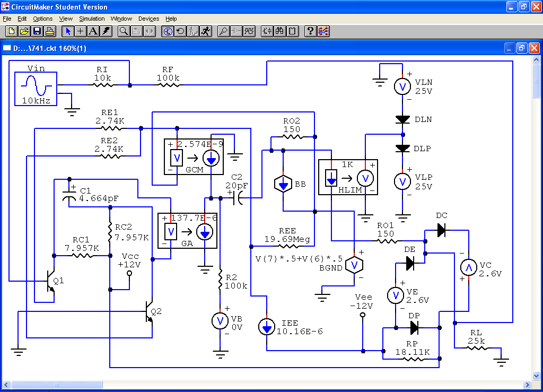Click the Trace buffer icon
The image size is (543, 392).
pos(236,31)
